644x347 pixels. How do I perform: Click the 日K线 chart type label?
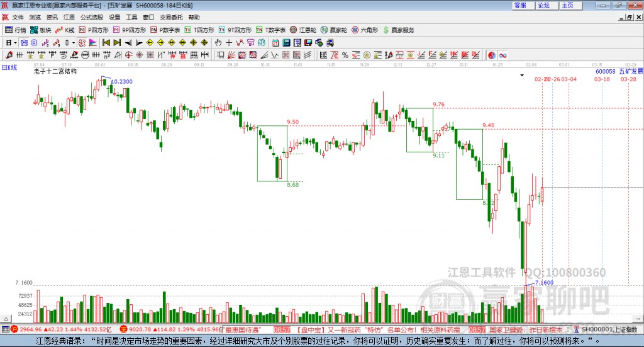9,67
